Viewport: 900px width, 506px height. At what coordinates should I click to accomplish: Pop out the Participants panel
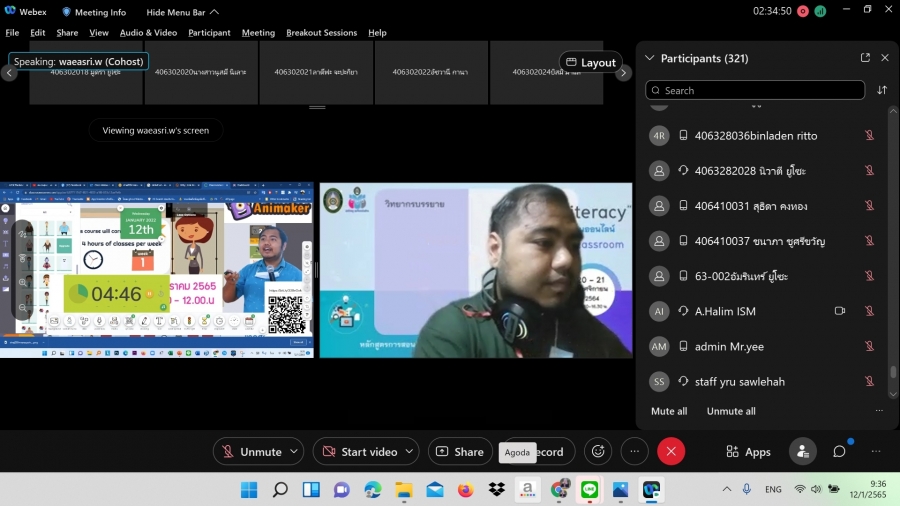click(x=865, y=58)
